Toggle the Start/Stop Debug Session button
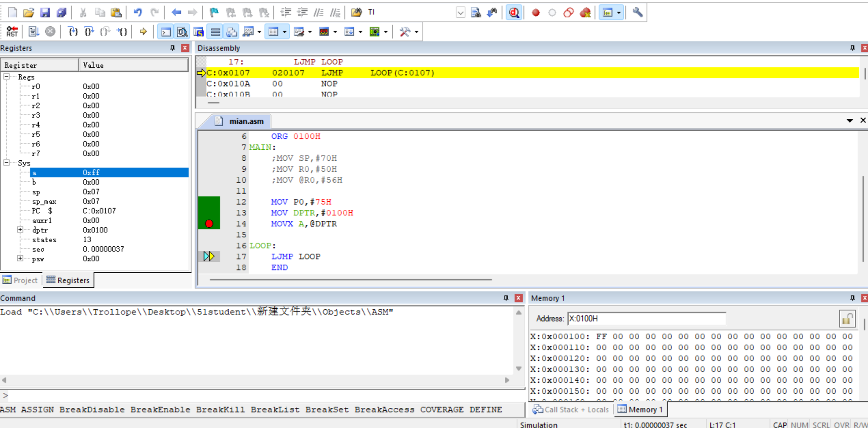This screenshot has width=868, height=428. tap(514, 12)
